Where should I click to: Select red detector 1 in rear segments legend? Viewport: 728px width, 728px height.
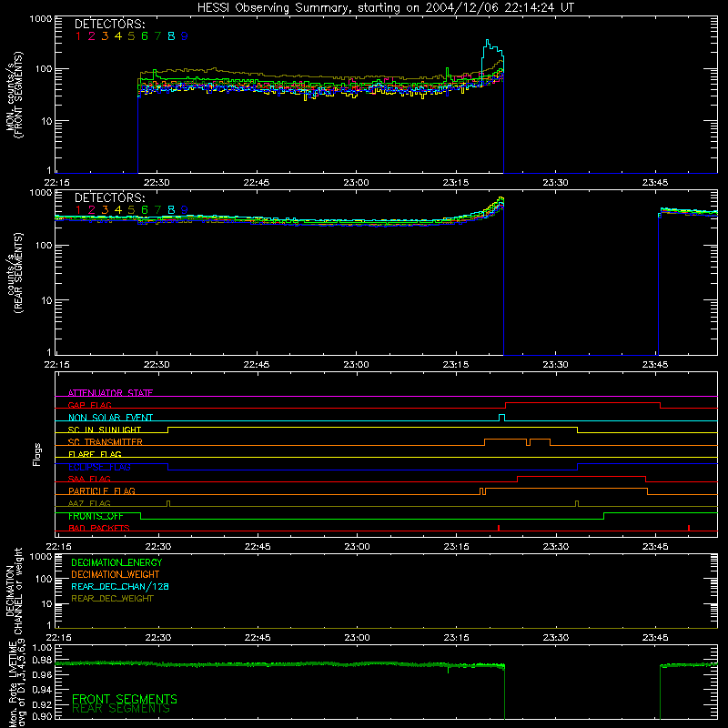click(78, 210)
